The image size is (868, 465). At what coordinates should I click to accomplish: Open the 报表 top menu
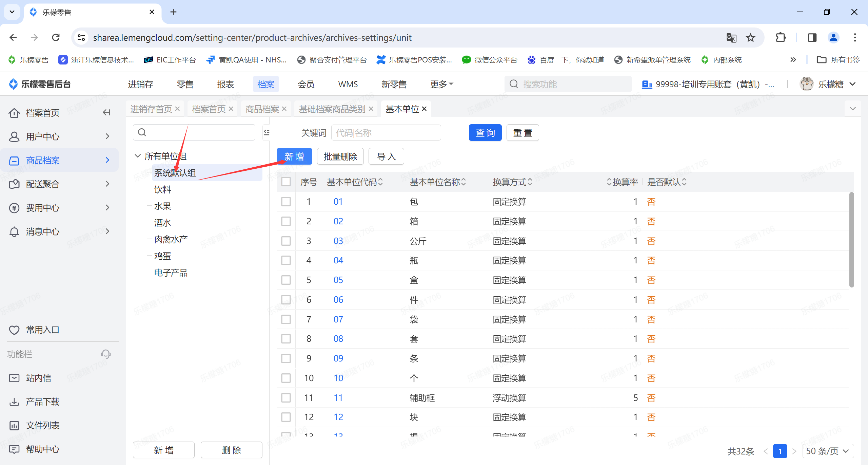coord(225,84)
